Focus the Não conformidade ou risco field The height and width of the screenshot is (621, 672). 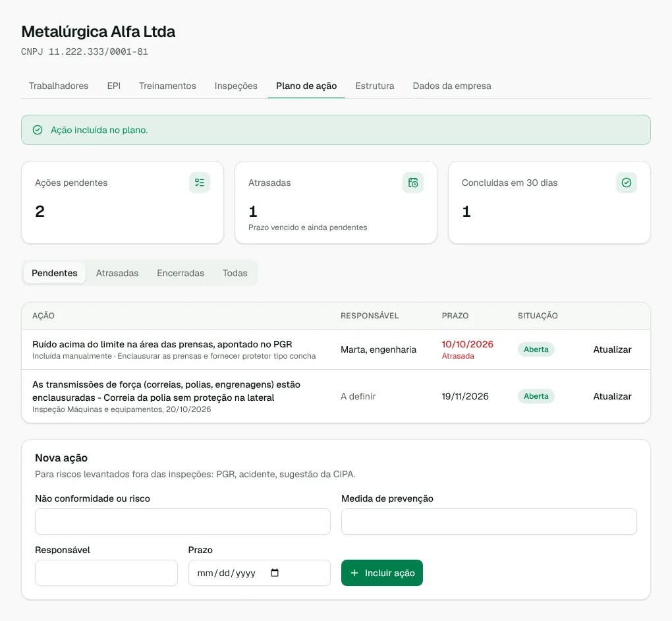[x=182, y=521]
